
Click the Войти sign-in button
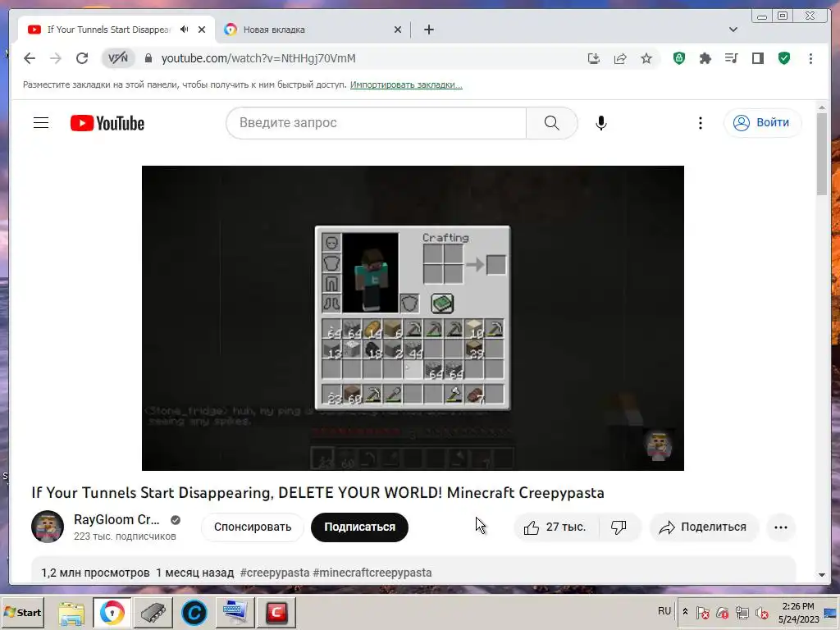pyautogui.click(x=762, y=123)
